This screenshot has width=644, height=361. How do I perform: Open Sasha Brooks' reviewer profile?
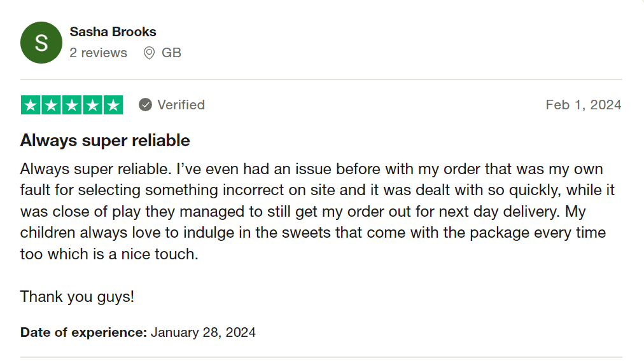(x=113, y=32)
